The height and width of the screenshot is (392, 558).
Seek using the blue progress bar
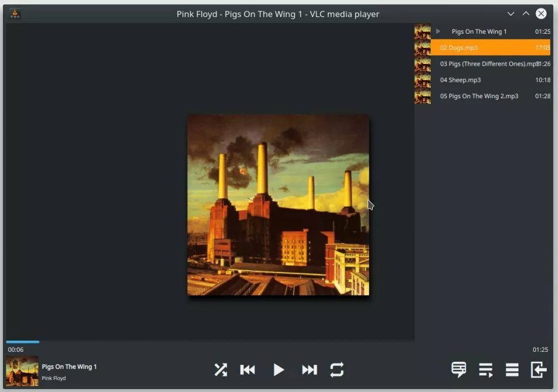22,342
